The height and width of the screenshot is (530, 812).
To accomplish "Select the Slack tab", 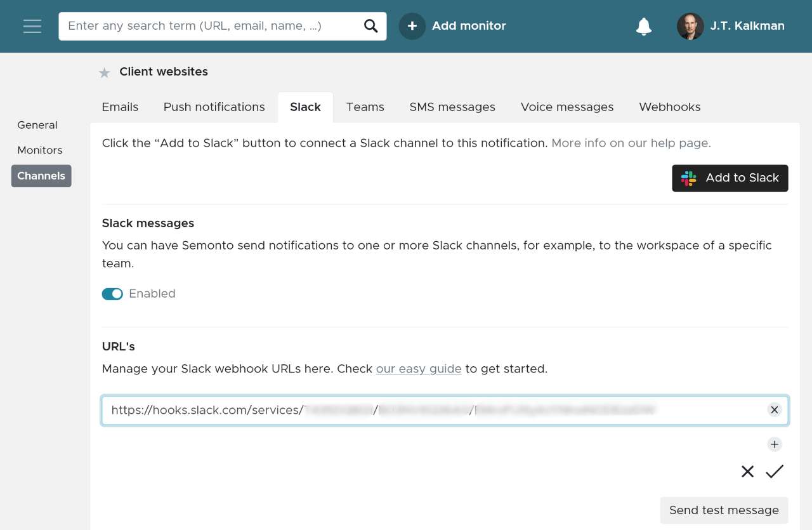I will (x=306, y=107).
